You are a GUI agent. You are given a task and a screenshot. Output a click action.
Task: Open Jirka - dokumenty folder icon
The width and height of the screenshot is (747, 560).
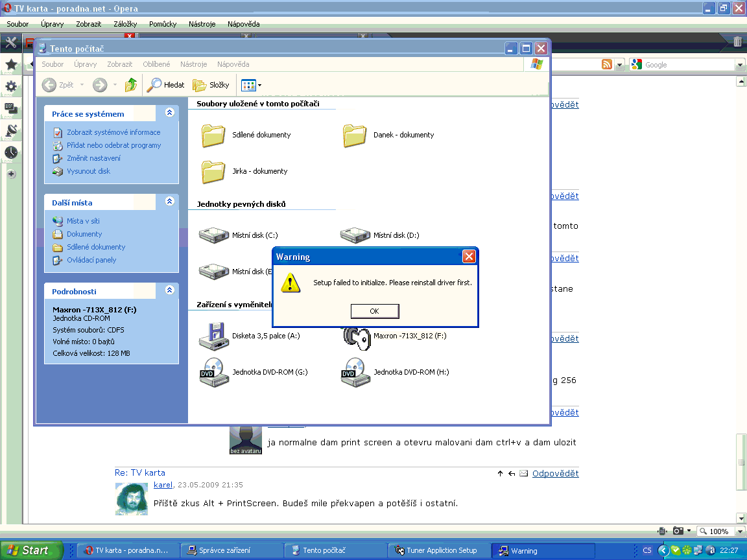point(213,171)
